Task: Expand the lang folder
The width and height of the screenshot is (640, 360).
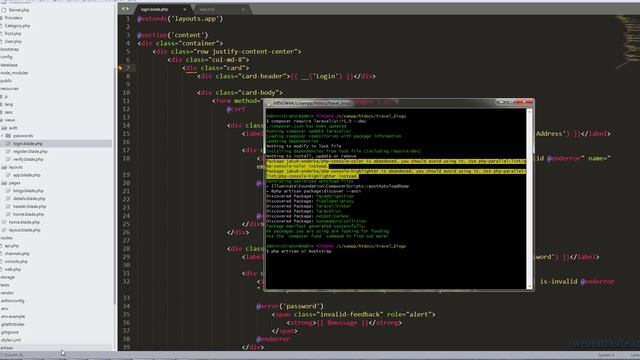Action: point(8,104)
